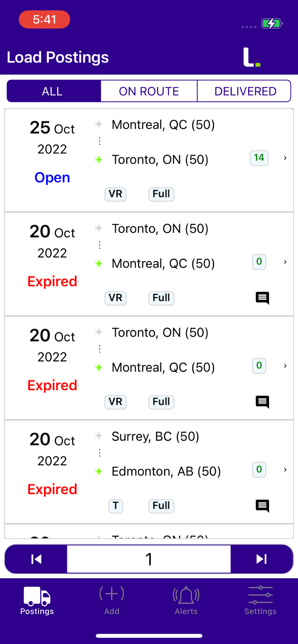Expand the 25 Oct Montreal to Toronto posting chevron
The height and width of the screenshot is (644, 298).
click(x=285, y=158)
